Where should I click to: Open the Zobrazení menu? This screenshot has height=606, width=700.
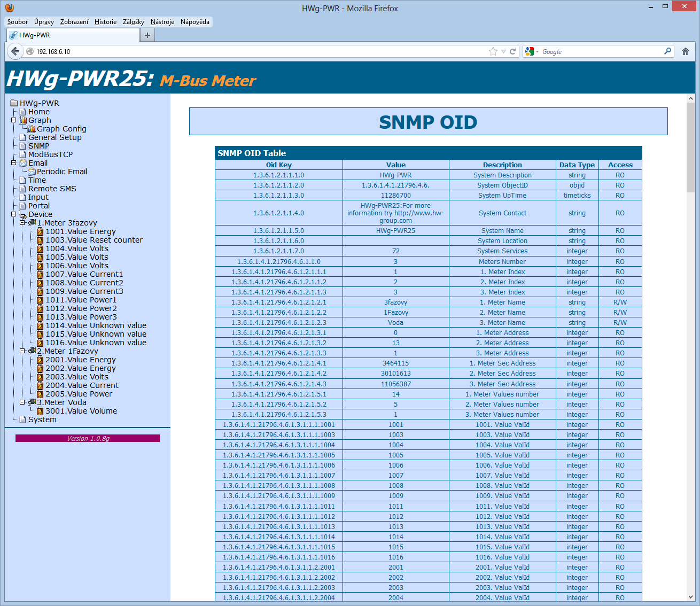pyautogui.click(x=74, y=22)
